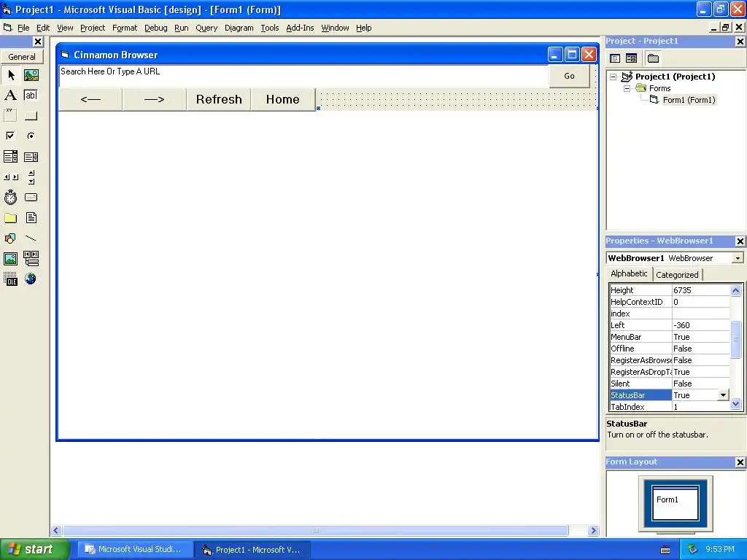Collapse the Project1 (Project1) tree node
Image resolution: width=747 pixels, height=560 pixels.
614,77
